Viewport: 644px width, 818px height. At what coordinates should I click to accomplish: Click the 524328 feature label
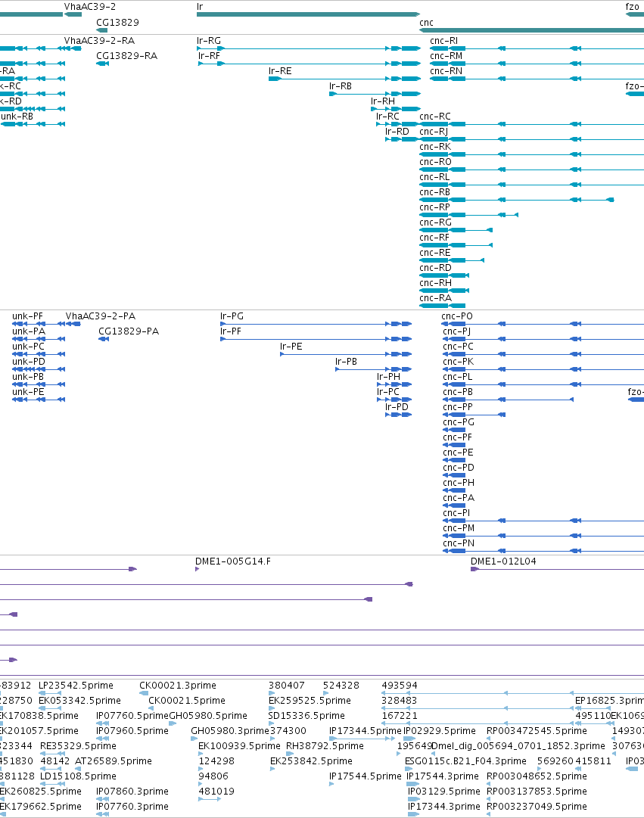341,686
